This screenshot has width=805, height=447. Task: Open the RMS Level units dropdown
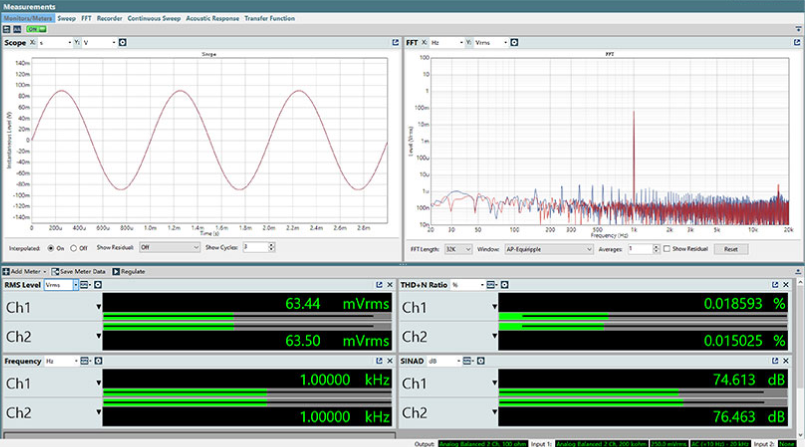[61, 285]
